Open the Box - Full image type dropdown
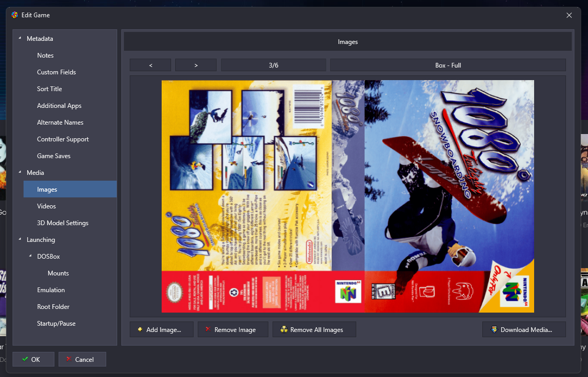The image size is (588, 377). pos(448,65)
